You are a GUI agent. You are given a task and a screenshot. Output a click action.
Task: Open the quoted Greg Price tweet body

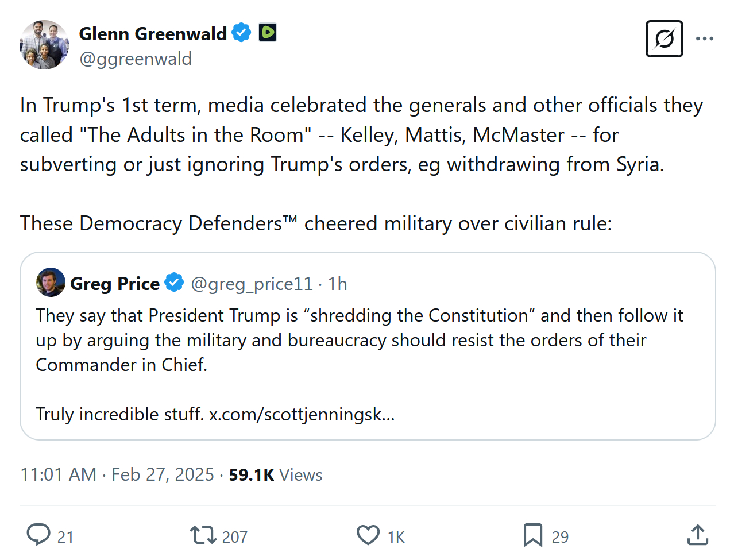pyautogui.click(x=360, y=340)
